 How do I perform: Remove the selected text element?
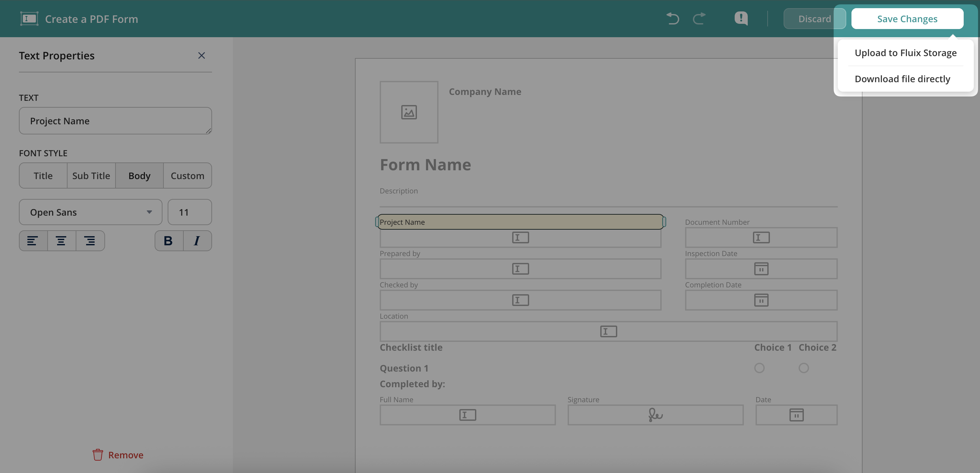(x=118, y=455)
